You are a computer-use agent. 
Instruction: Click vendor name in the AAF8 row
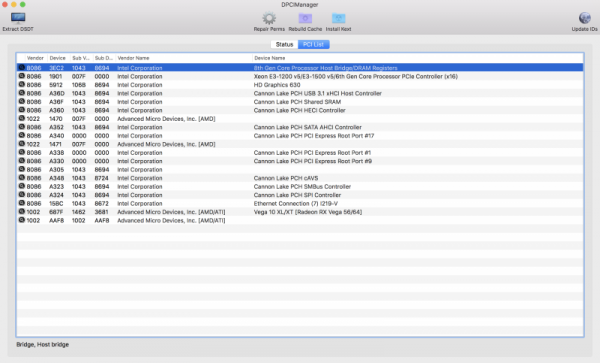coord(171,220)
